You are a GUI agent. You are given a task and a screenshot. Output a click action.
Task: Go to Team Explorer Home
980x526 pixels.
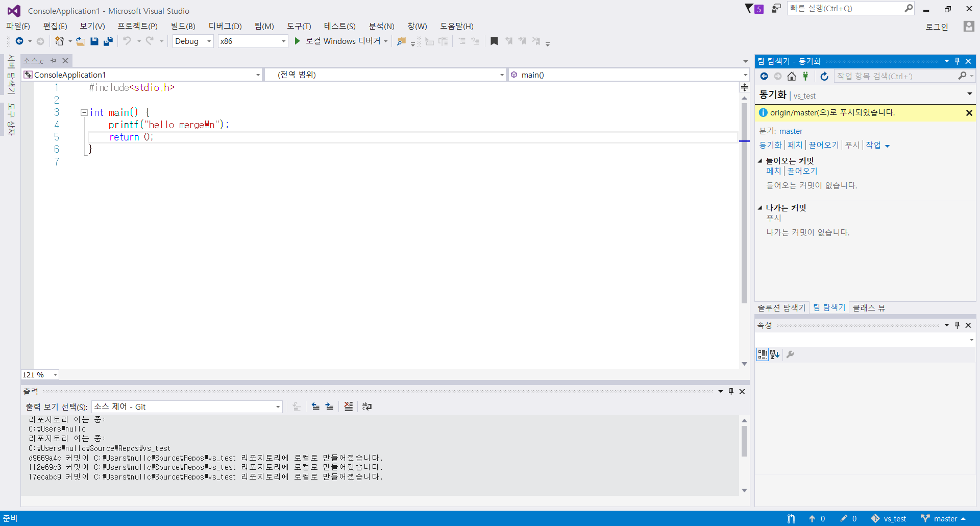pyautogui.click(x=792, y=76)
